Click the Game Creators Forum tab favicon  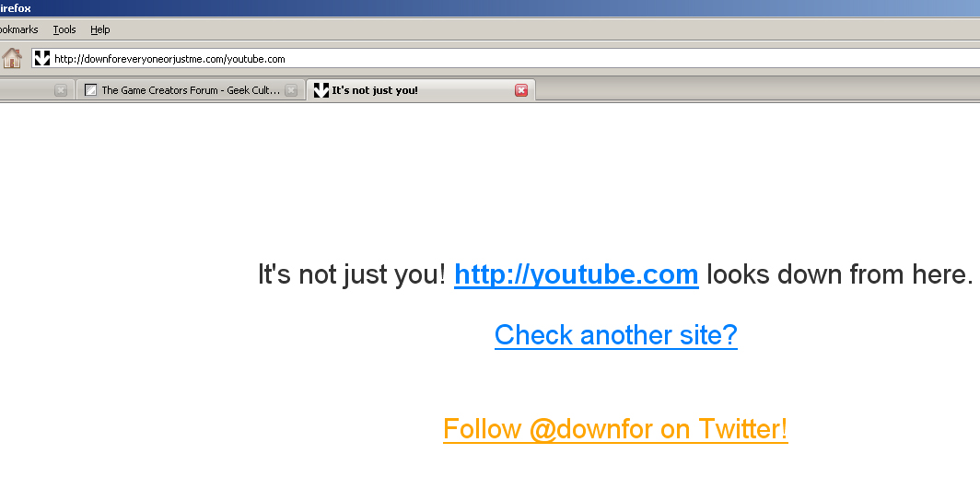[x=90, y=90]
